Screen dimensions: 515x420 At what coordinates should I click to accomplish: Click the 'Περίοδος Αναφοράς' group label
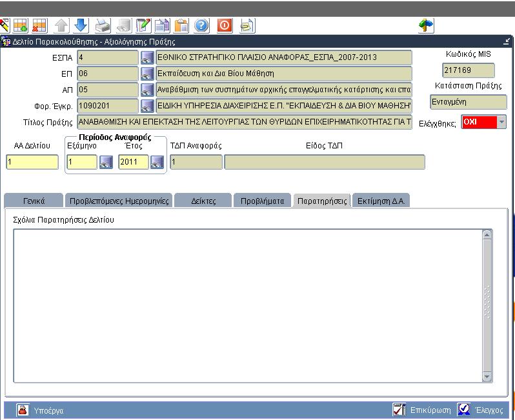pyautogui.click(x=115, y=137)
